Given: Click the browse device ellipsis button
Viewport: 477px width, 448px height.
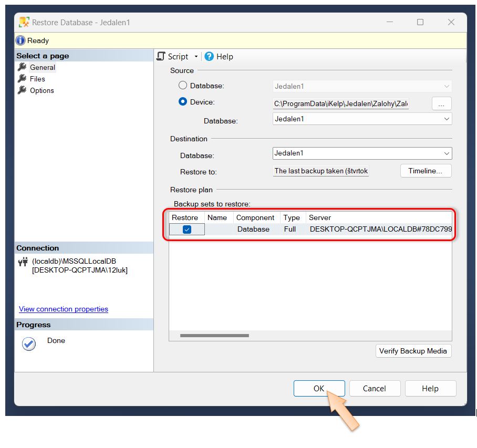Looking at the screenshot, I should pos(441,104).
